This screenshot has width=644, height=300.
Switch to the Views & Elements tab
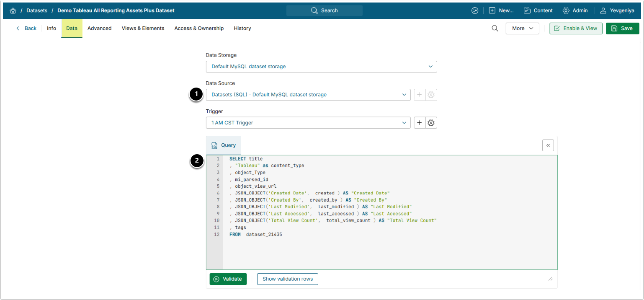(x=143, y=28)
